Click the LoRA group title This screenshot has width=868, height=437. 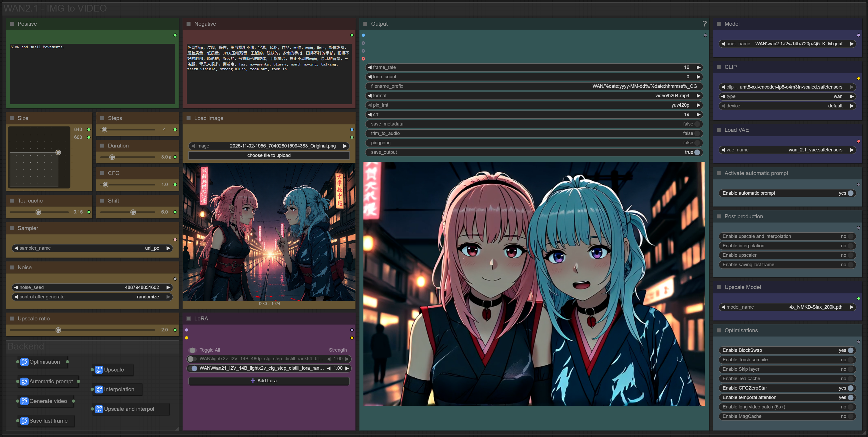pos(201,318)
